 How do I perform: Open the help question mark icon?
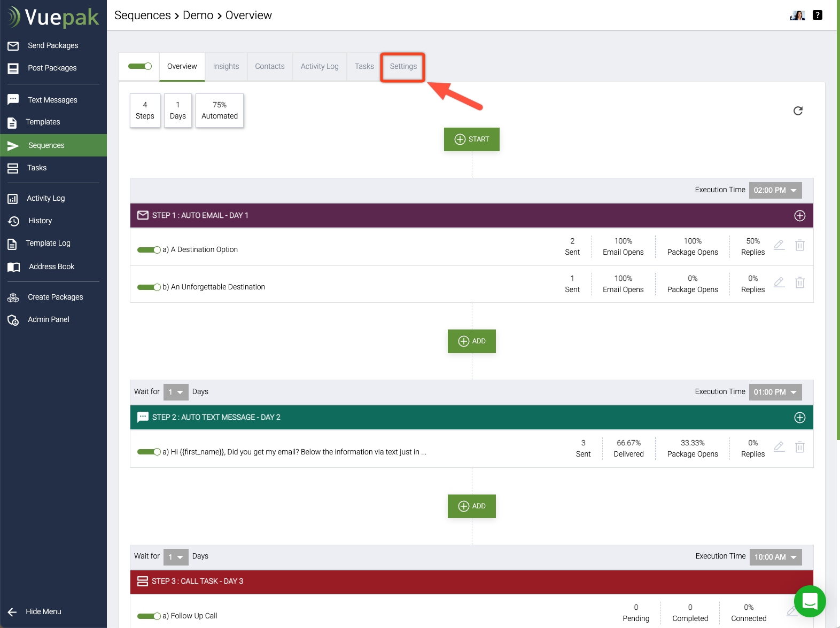[817, 15]
